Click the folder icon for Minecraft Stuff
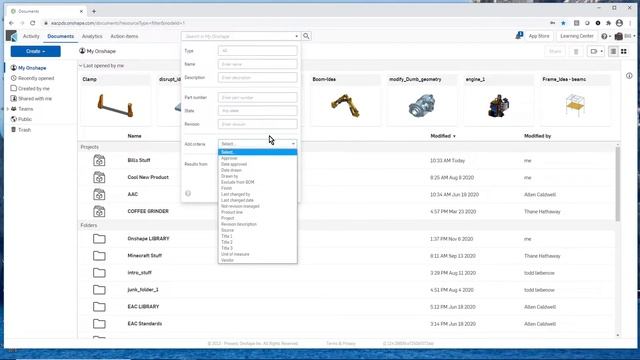 click(x=99, y=256)
